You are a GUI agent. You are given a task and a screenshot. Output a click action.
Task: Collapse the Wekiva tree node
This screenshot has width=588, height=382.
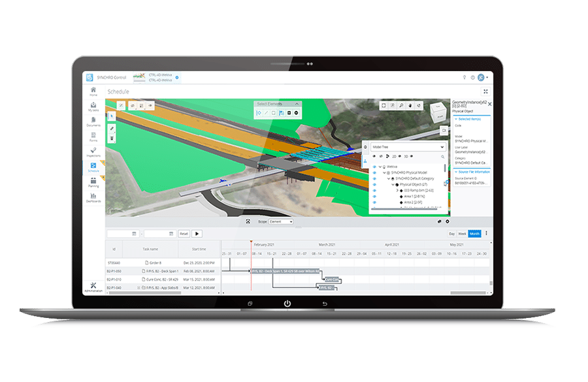click(380, 167)
